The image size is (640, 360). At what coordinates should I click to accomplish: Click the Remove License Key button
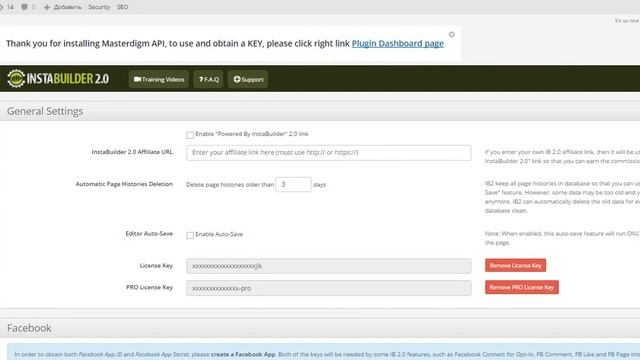coord(515,265)
